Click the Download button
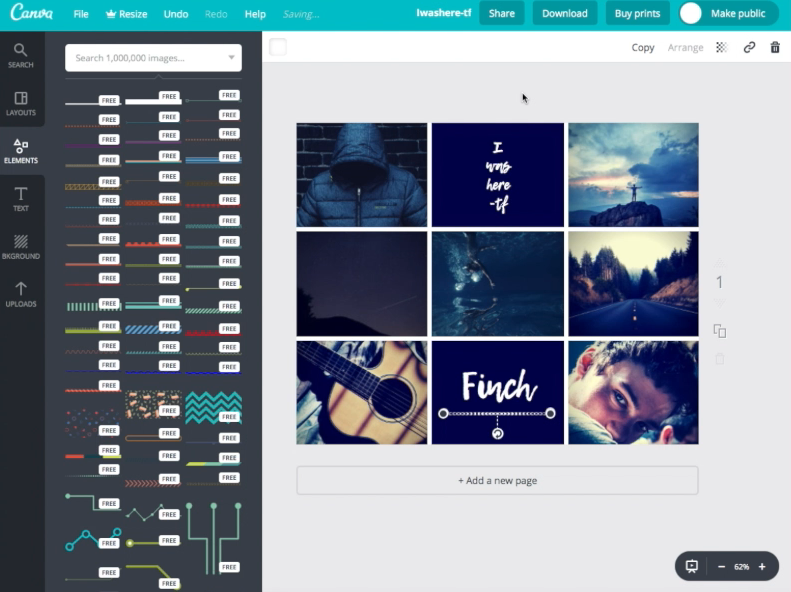The height and width of the screenshot is (592, 791). tap(565, 13)
